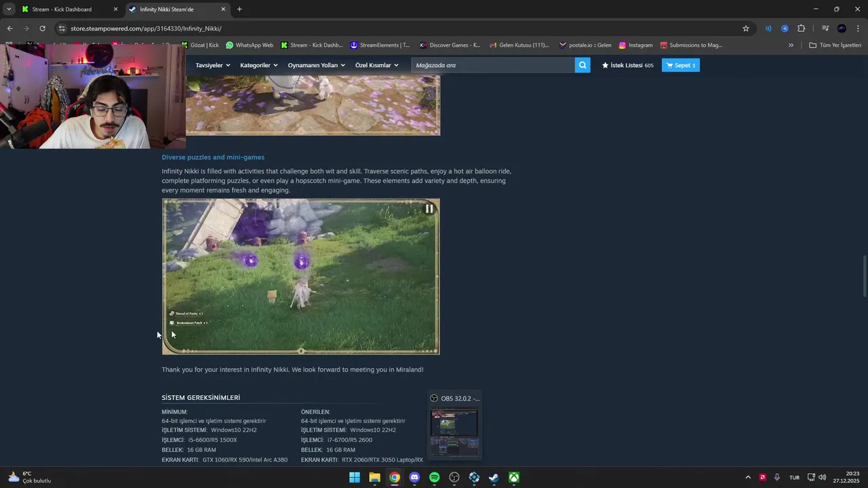Click the blue circular extension icon

pos(785,28)
